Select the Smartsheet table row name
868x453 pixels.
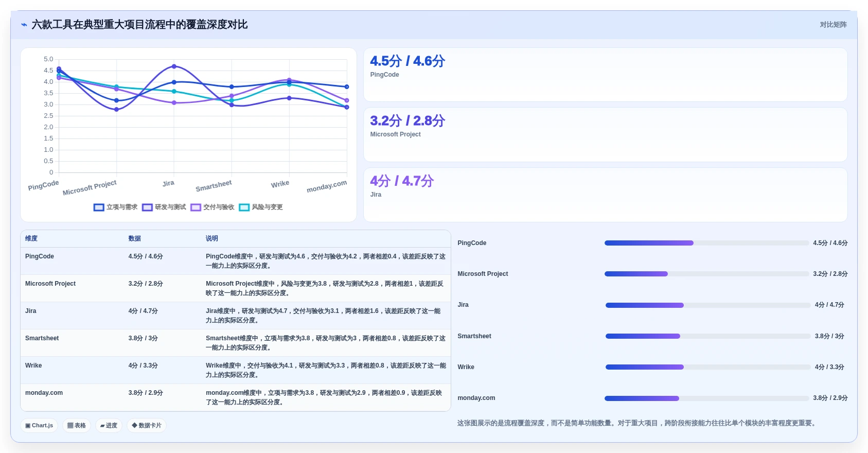click(x=42, y=338)
